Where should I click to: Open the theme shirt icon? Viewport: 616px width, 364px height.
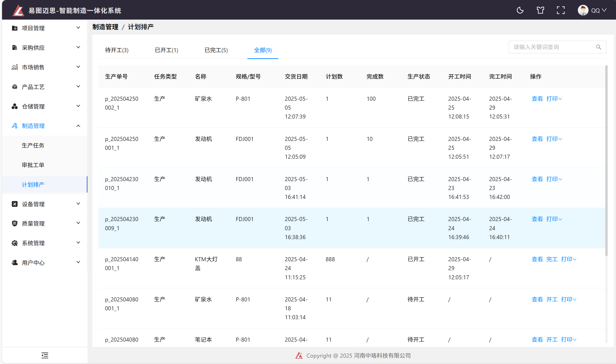click(540, 10)
